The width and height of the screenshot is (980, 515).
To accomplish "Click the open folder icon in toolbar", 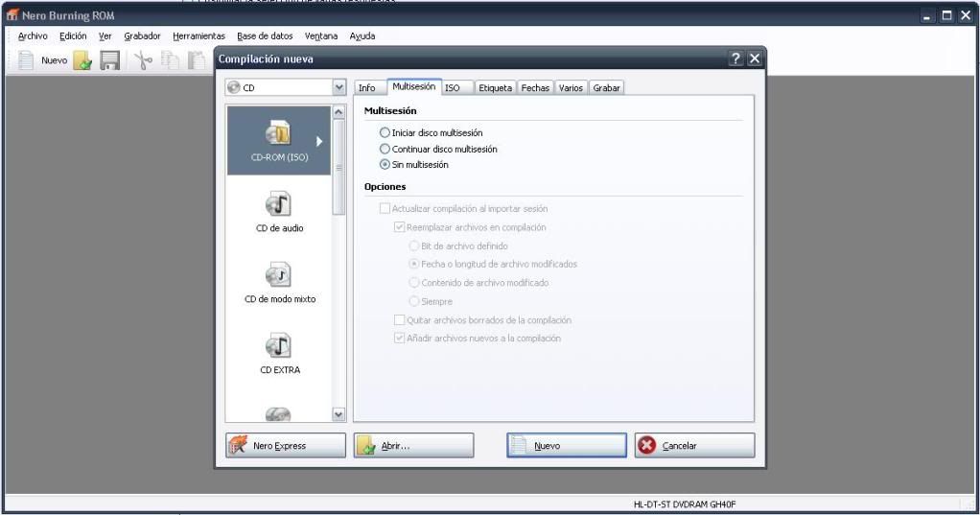I will tap(83, 60).
